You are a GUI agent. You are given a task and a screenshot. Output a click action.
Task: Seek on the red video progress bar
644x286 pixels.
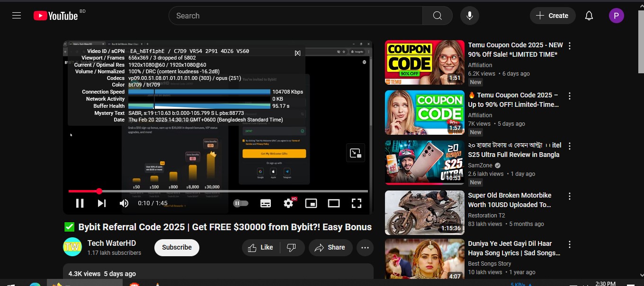point(218,191)
